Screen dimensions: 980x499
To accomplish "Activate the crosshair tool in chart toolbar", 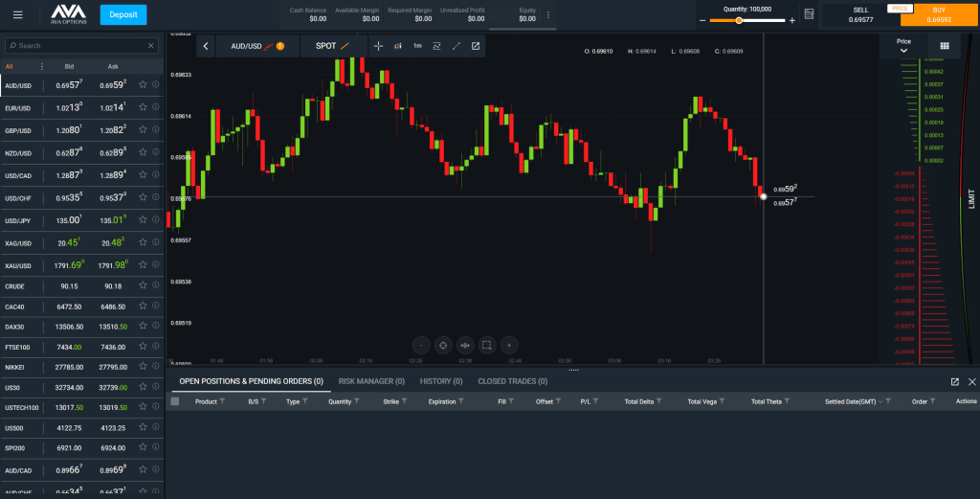I will [x=378, y=46].
